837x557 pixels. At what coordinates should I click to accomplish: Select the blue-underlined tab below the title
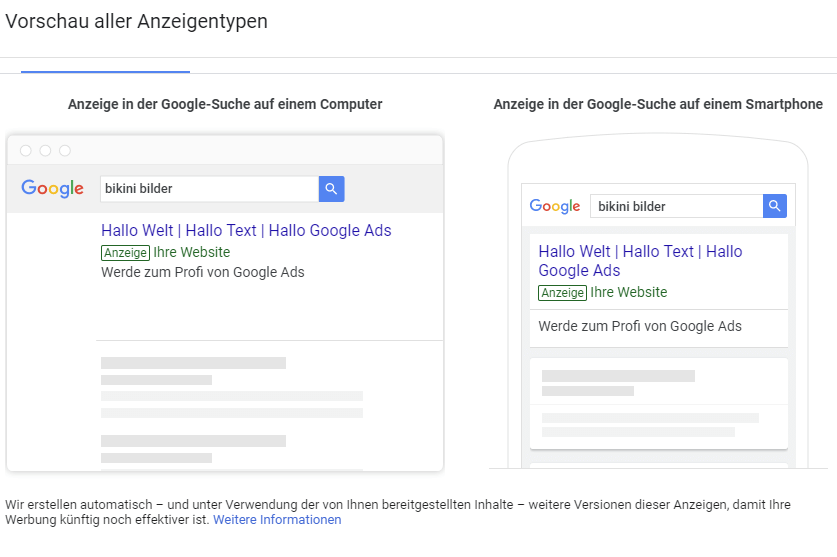pyautogui.click(x=105, y=66)
